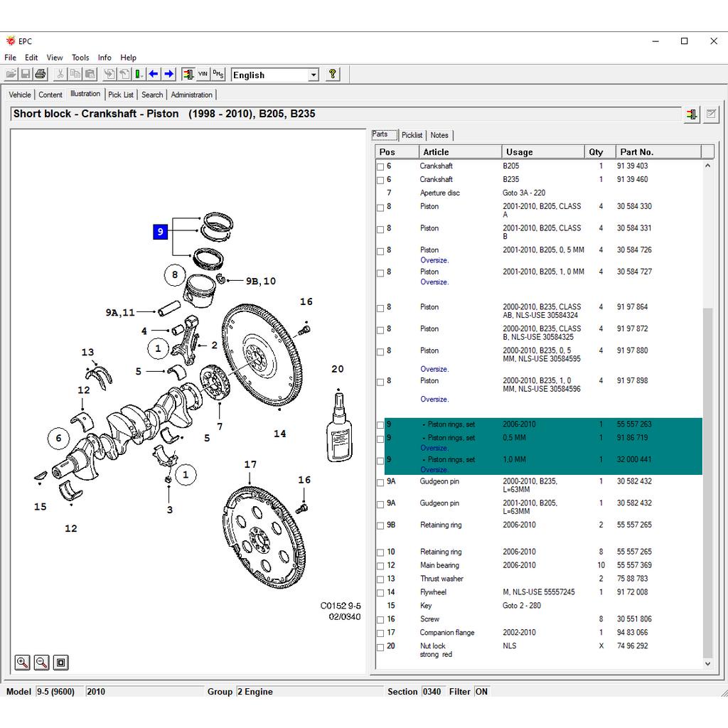Zoom out of the illustration
Image resolution: width=728 pixels, height=728 pixels.
[42, 663]
